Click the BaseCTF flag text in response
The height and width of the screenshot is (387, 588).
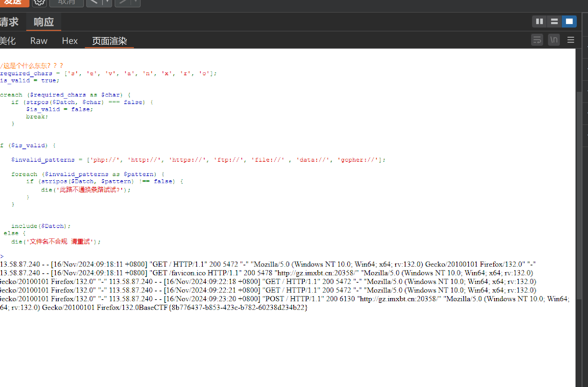223,308
